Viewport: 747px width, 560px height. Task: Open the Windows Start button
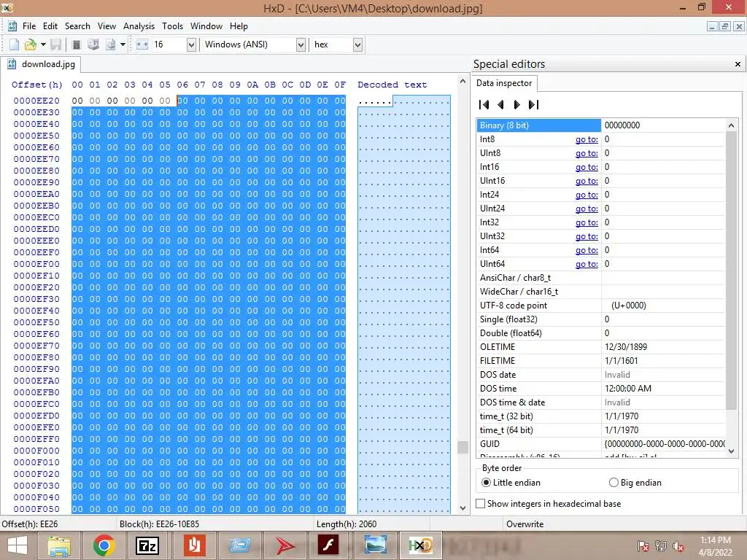pyautogui.click(x=18, y=545)
